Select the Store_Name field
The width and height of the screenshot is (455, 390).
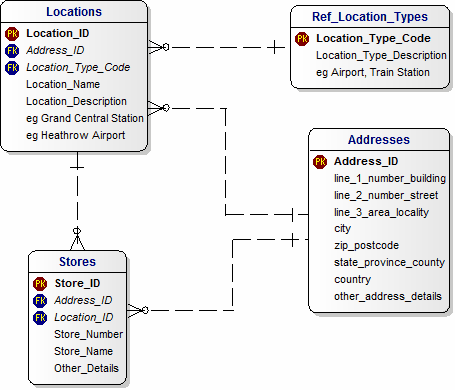point(83,352)
